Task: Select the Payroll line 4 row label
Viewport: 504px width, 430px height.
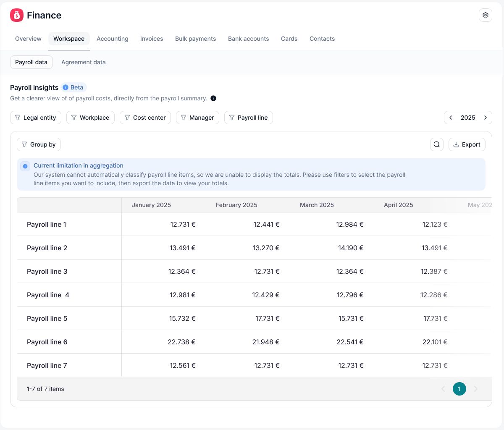Action: [x=48, y=295]
